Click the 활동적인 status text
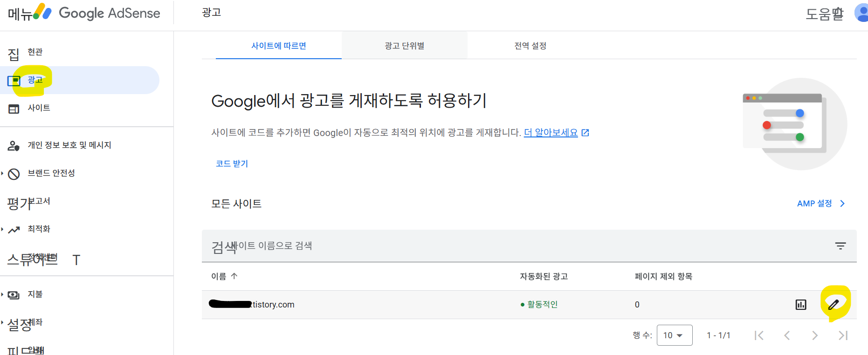Image resolution: width=868 pixels, height=355 pixels. click(x=542, y=305)
